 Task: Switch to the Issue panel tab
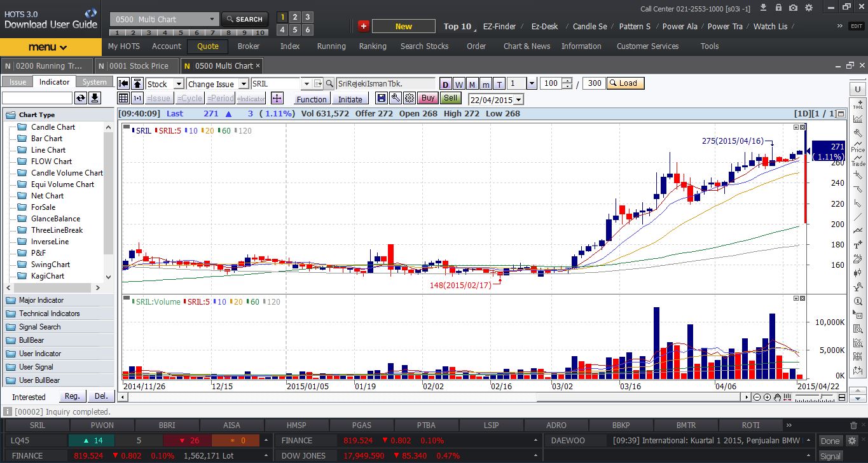click(x=17, y=82)
